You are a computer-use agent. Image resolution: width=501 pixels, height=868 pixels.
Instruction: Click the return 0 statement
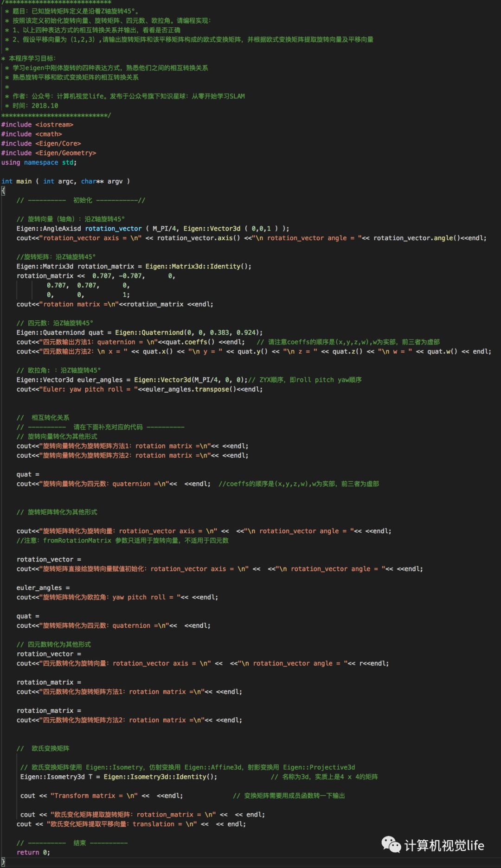(33, 852)
